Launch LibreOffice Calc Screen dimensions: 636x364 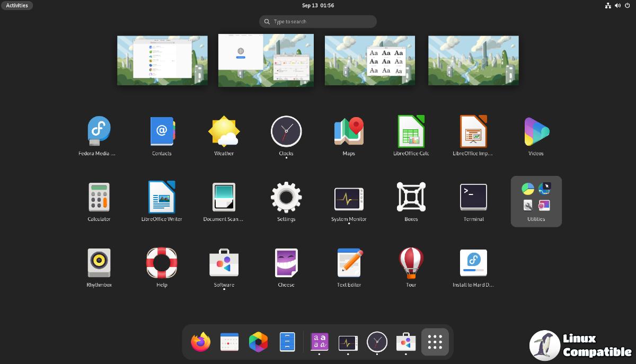411,131
